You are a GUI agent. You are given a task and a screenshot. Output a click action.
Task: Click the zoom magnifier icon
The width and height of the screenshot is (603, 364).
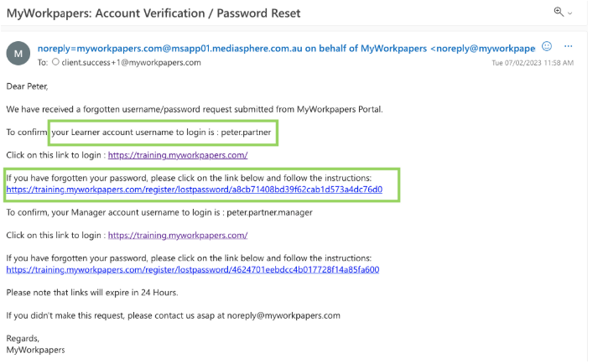click(x=559, y=12)
